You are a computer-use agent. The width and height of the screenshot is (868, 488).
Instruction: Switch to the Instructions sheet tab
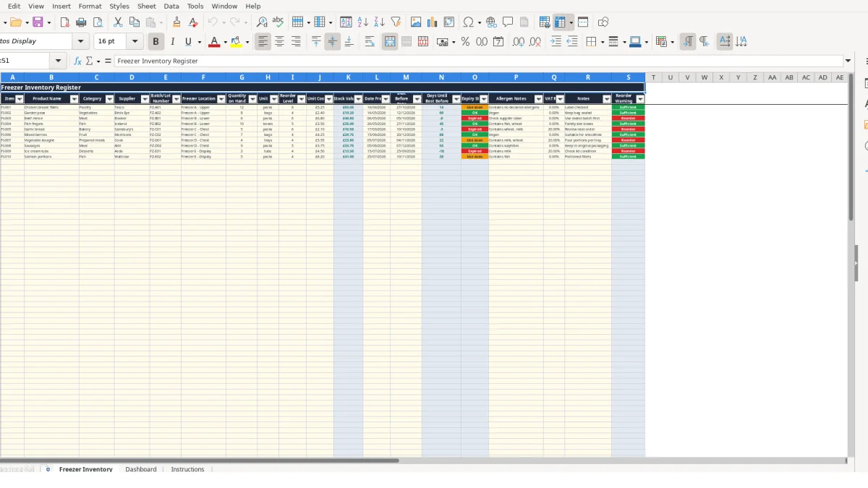tap(187, 469)
